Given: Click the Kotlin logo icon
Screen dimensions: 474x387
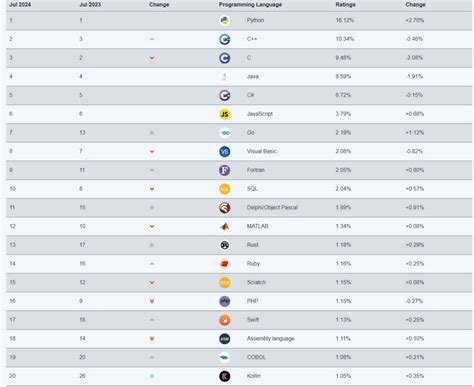Looking at the screenshot, I should click(x=225, y=376).
